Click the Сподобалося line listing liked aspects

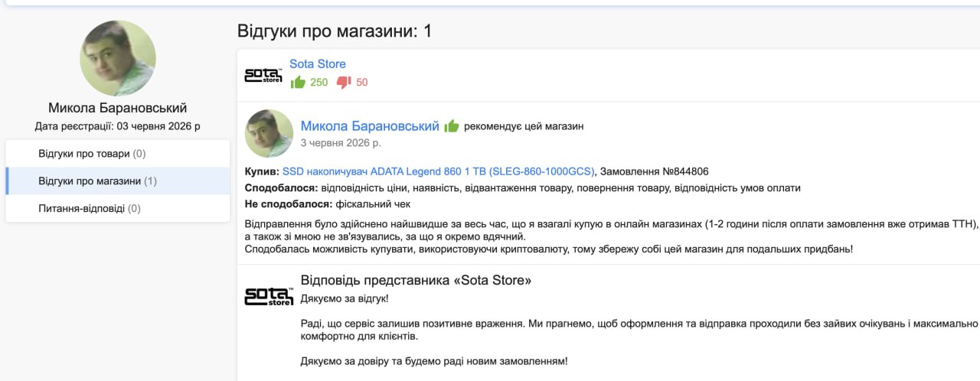pos(523,188)
